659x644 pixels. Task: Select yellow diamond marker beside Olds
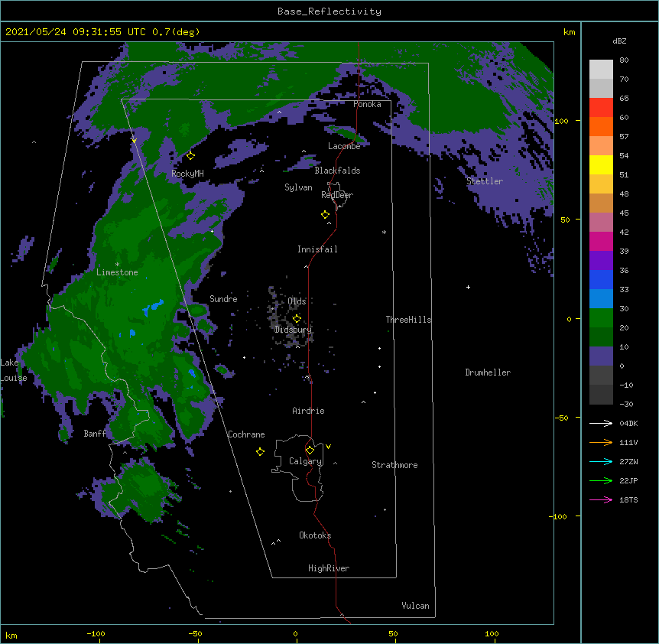click(x=297, y=318)
